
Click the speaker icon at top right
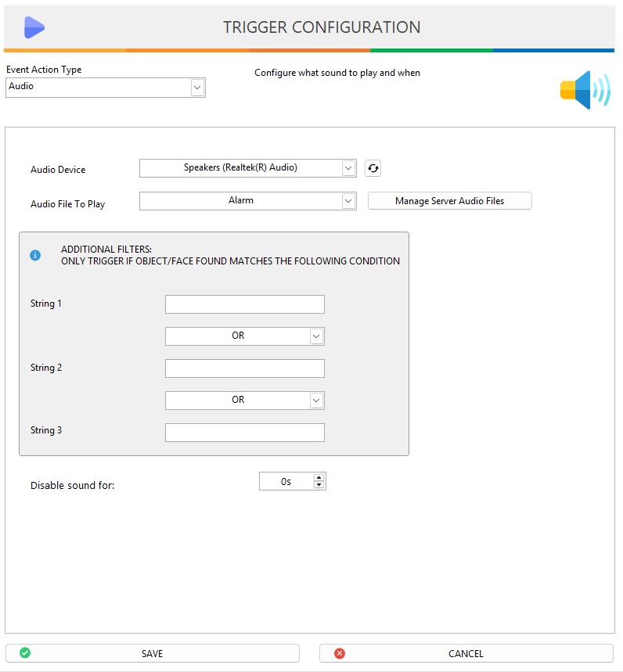584,90
